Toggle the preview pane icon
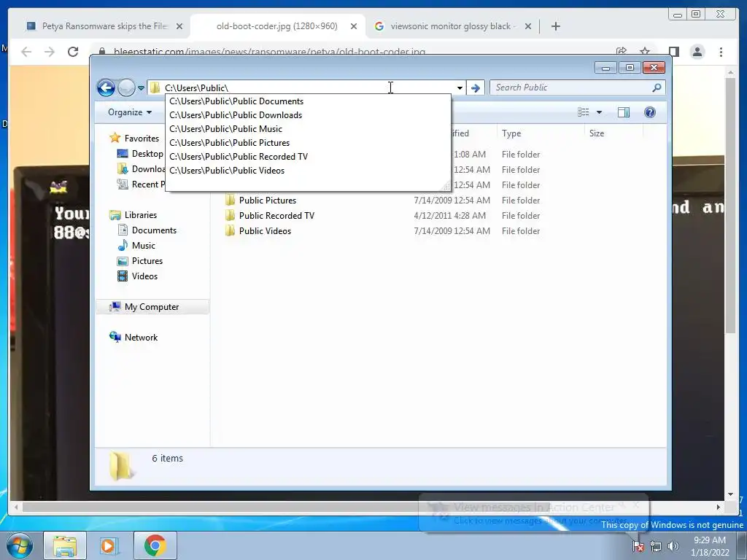This screenshot has height=560, width=747. (624, 112)
